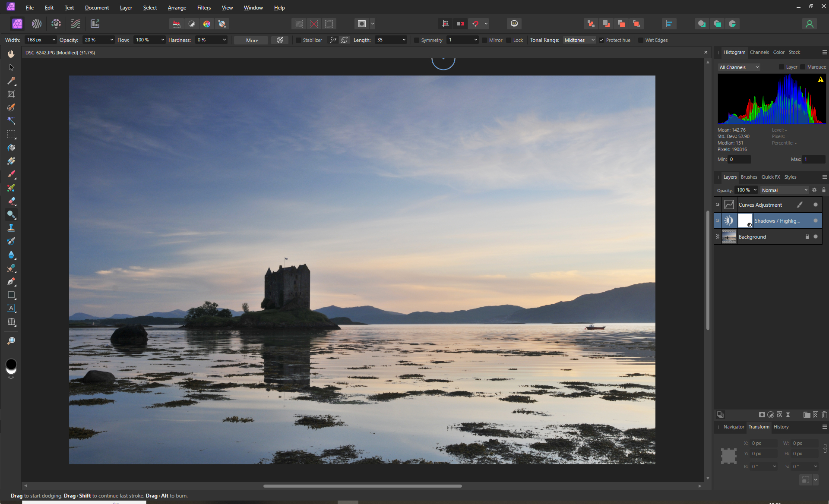This screenshot has width=829, height=504.
Task: Click the histogram Min input field
Action: (740, 159)
